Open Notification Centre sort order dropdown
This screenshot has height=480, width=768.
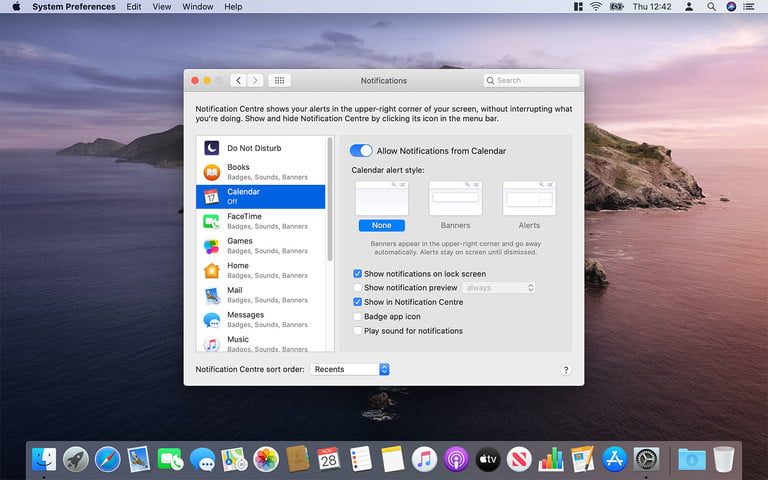(349, 369)
